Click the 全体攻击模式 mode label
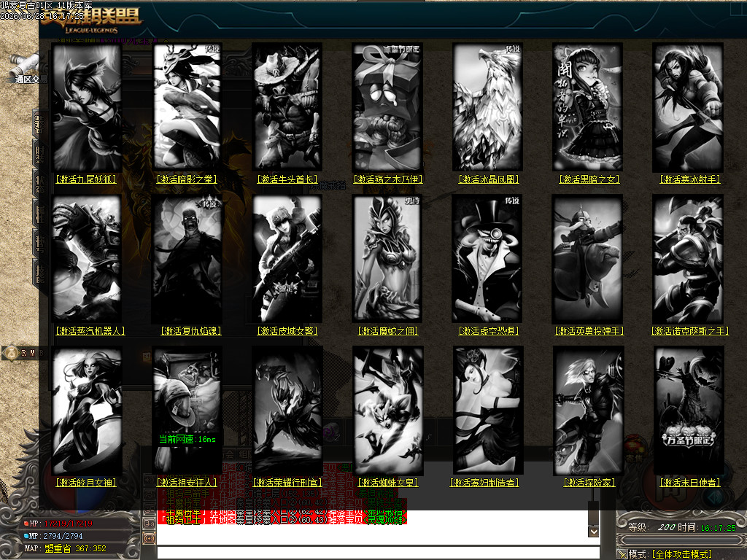Screen dimensions: 747x560 point(682,554)
